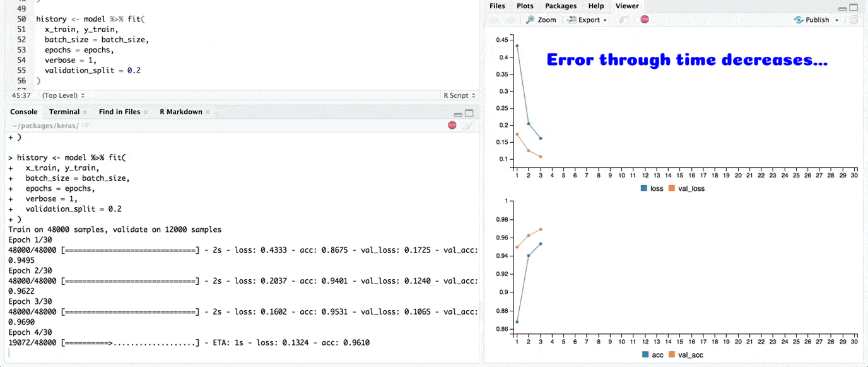
Task: Click the red stop icon in Viewer toolbar
Action: click(x=644, y=20)
